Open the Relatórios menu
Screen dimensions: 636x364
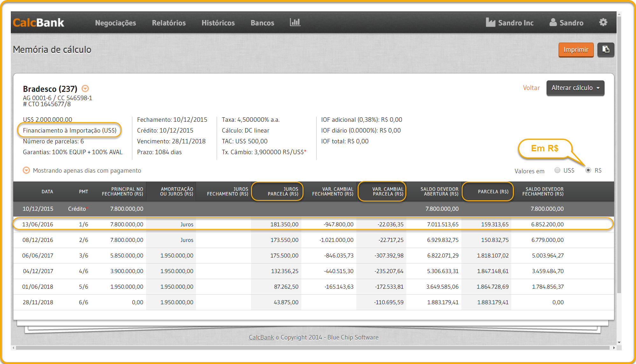tap(169, 23)
